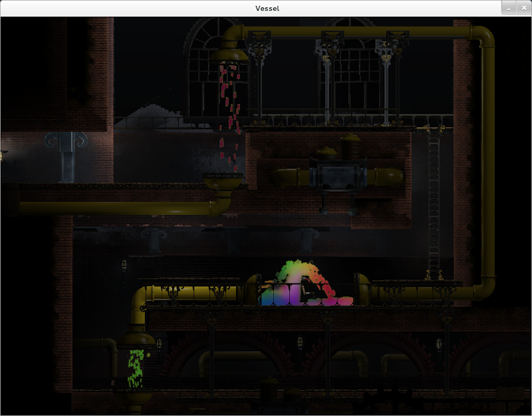Minimize the Vessel window
Screen dimensions: 532x416
click(x=509, y=9)
